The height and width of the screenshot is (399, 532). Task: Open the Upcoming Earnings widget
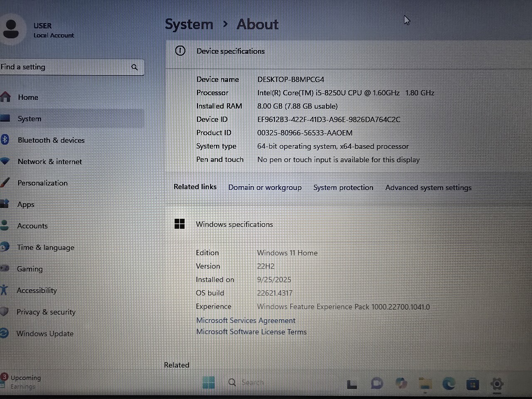21,382
